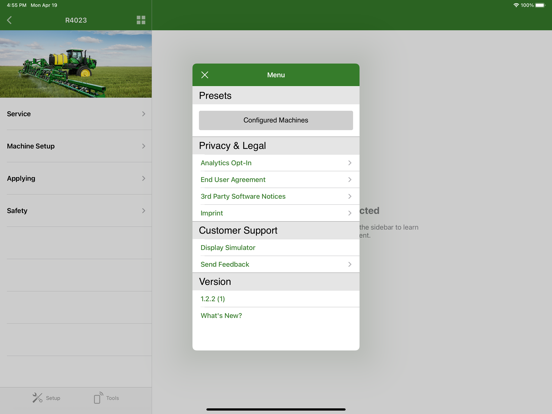
Task: Select version 1.2.2 (1) text
Action: point(213,299)
